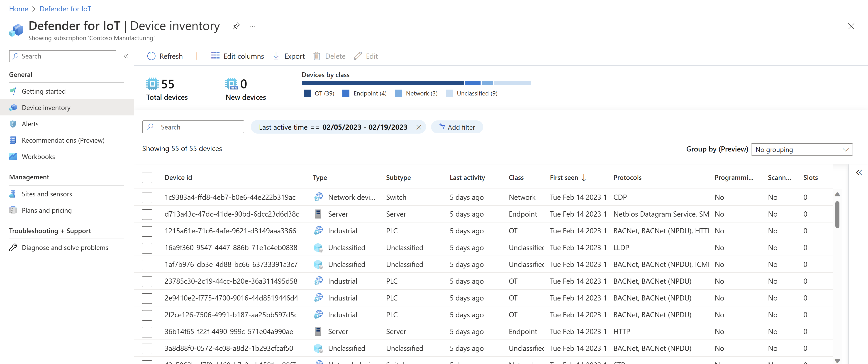
Task: Open Edit columns
Action: [237, 56]
